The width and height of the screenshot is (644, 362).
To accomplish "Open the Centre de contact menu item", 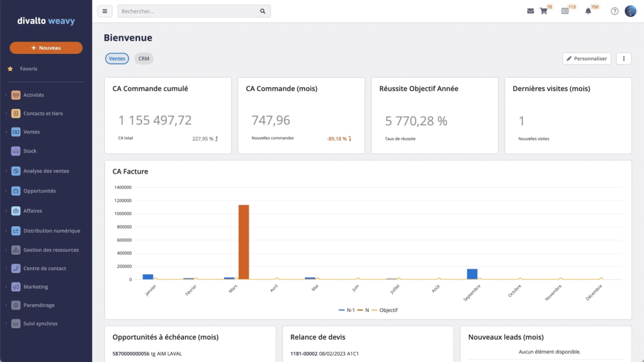I will [45, 268].
